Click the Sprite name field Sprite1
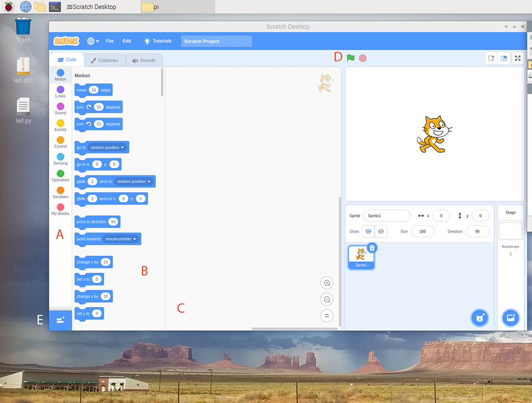This screenshot has height=403, width=532. pos(387,215)
